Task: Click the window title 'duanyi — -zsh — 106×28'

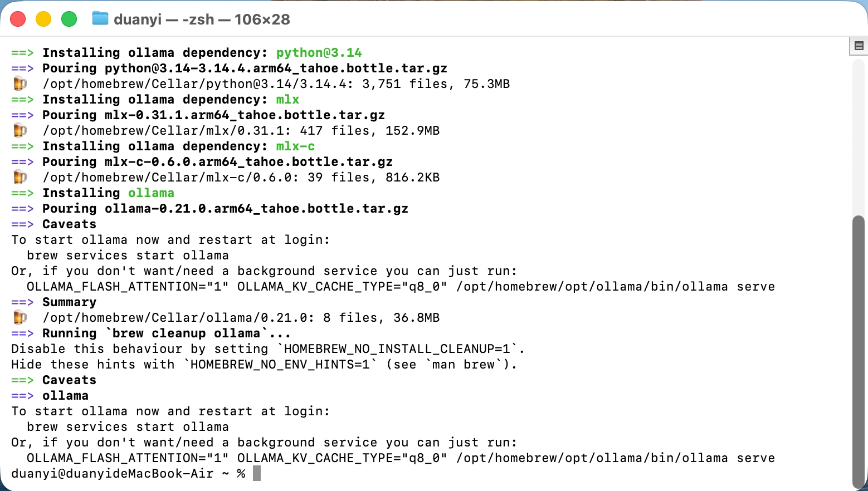Action: [202, 19]
